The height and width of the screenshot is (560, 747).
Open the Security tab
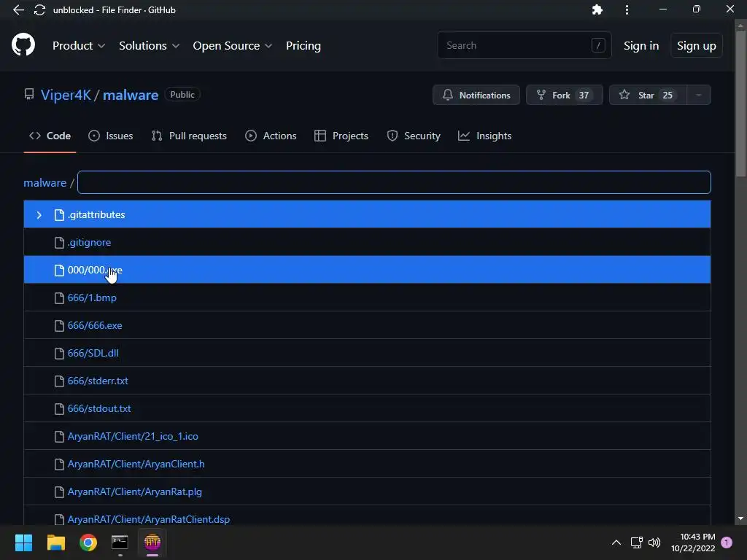click(414, 136)
